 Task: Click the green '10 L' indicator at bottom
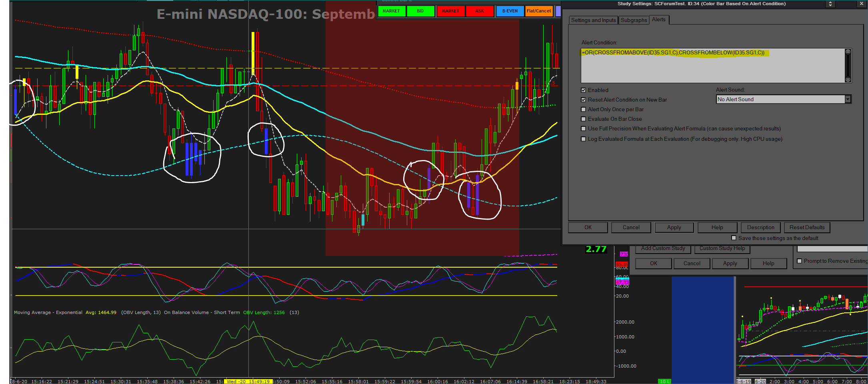pos(665,382)
